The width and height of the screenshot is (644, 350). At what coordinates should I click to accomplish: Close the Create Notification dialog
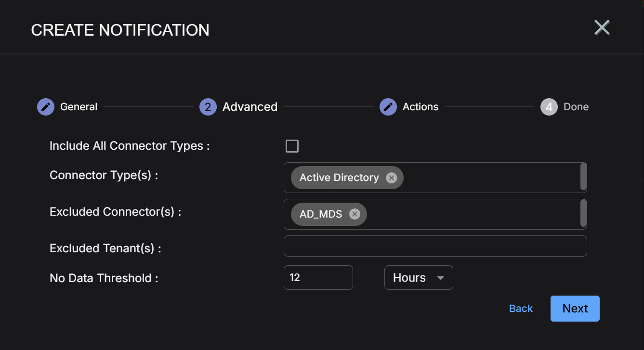[602, 28]
